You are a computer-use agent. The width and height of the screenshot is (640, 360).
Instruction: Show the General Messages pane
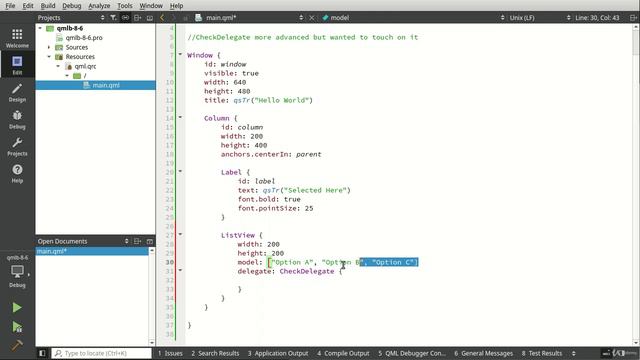483,353
